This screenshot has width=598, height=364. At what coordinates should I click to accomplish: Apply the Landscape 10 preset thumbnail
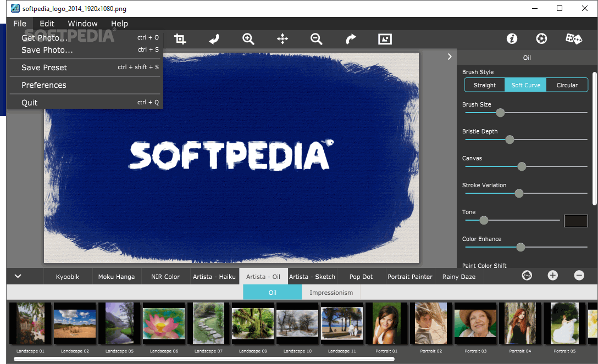pos(297,323)
